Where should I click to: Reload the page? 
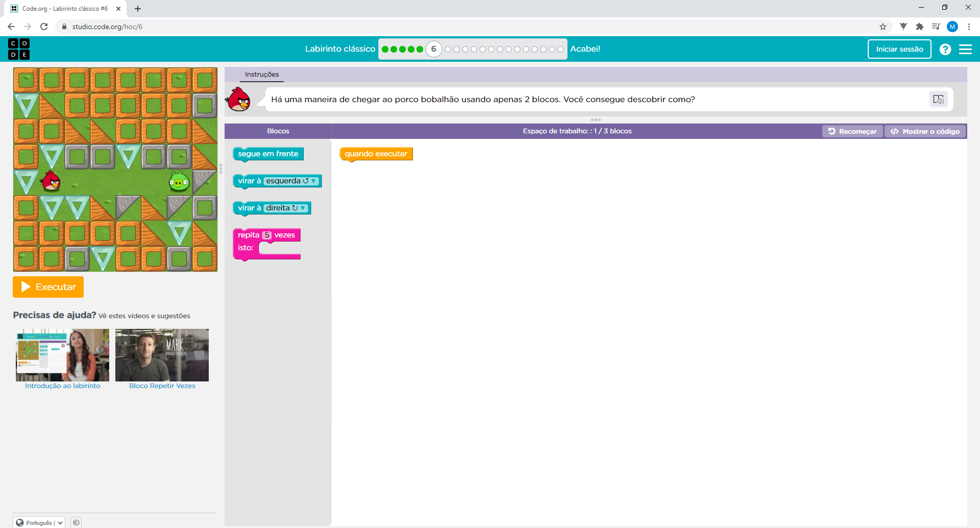(44, 27)
